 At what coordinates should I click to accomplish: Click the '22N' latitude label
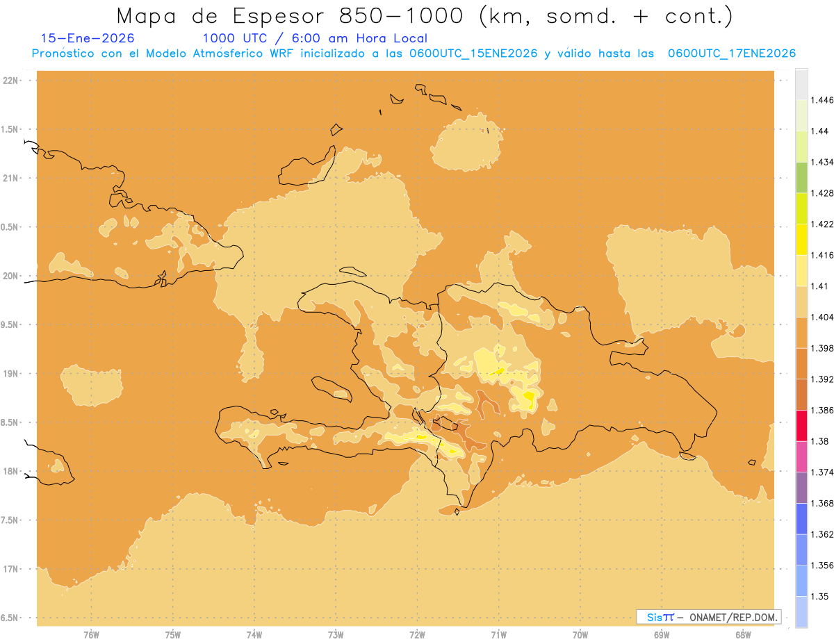pyautogui.click(x=12, y=81)
